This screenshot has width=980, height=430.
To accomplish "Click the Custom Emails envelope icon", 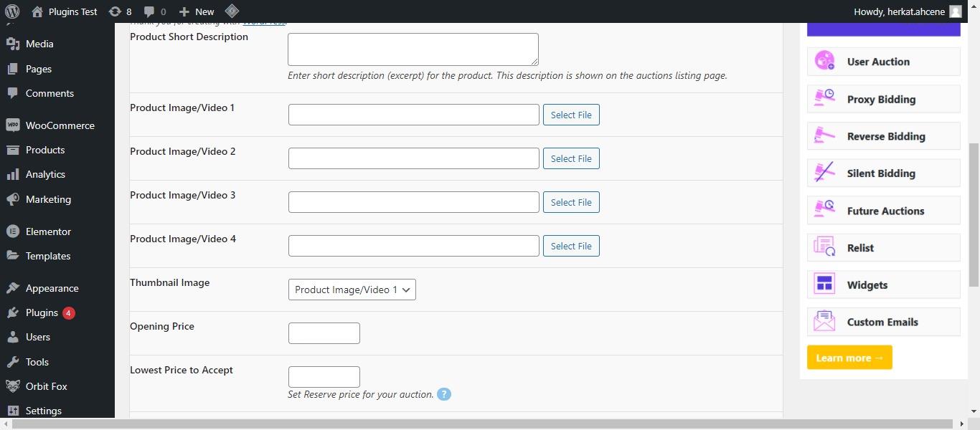I will pos(824,322).
